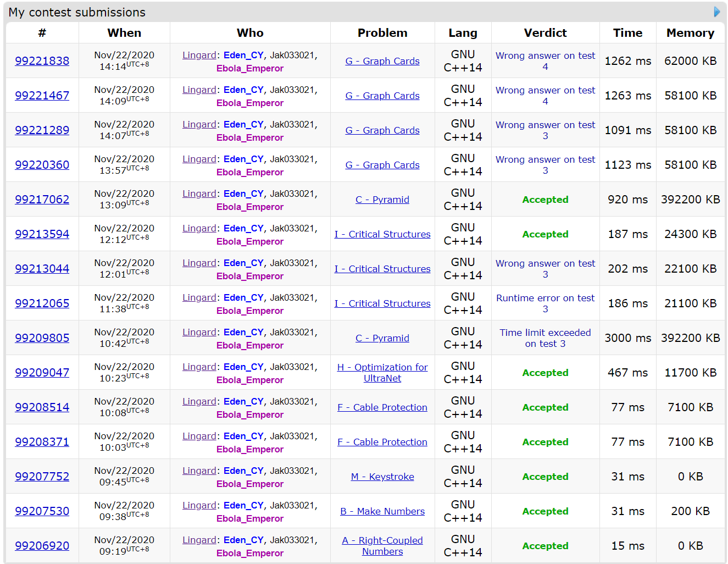728x564 pixels.
Task: Open F - Cable Protection for submission 99208514
Action: [x=382, y=407]
